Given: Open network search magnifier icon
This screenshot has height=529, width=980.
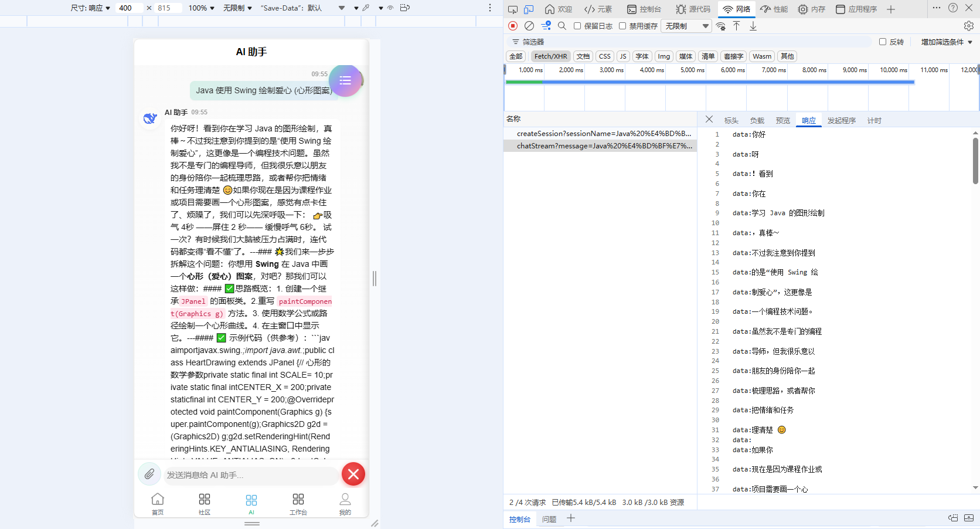Looking at the screenshot, I should pos(562,26).
